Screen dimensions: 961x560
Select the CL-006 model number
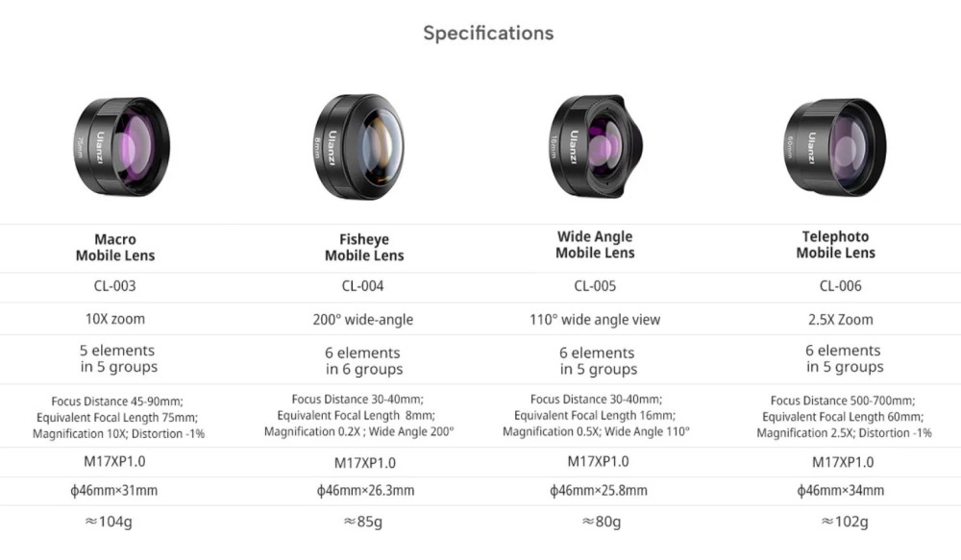[x=840, y=286]
